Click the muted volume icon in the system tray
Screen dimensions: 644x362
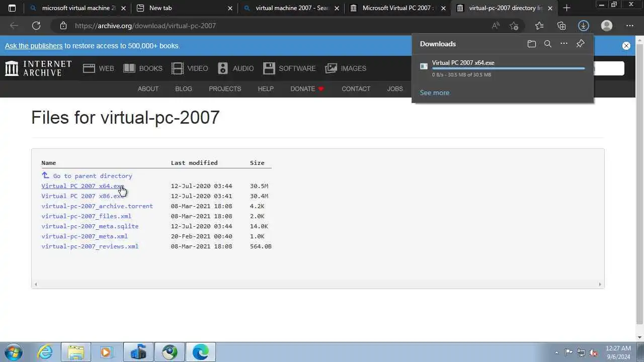point(593,352)
